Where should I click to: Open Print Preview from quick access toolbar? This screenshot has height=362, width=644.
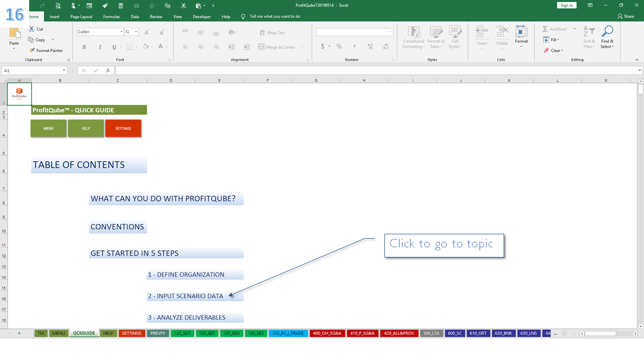click(58, 6)
